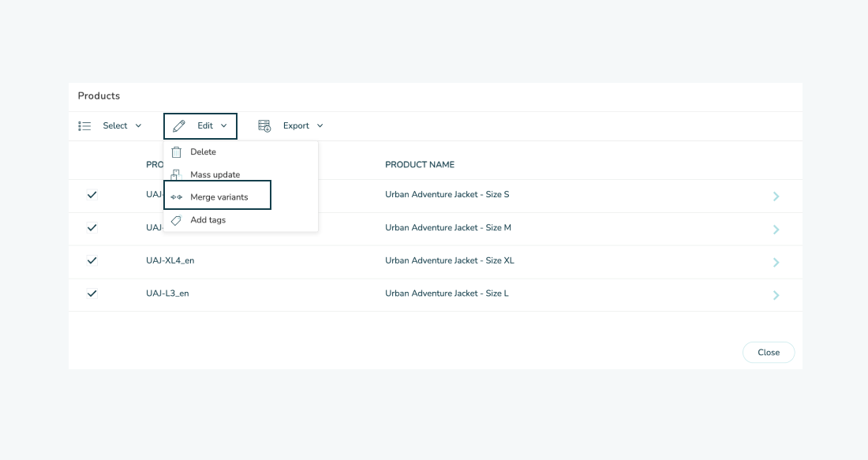The width and height of the screenshot is (868, 460).
Task: Click the Delete trash can icon
Action: click(177, 152)
